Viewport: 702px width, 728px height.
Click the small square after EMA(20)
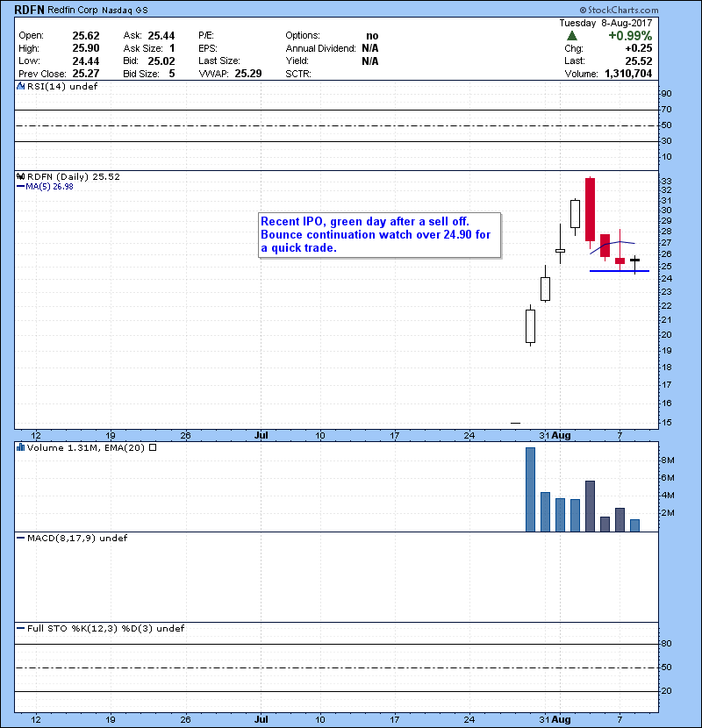point(153,448)
